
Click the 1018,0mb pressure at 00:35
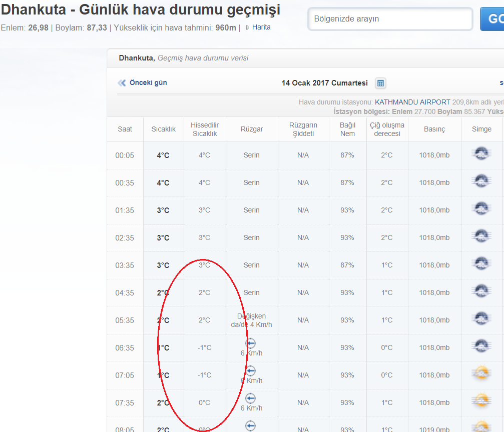434,183
